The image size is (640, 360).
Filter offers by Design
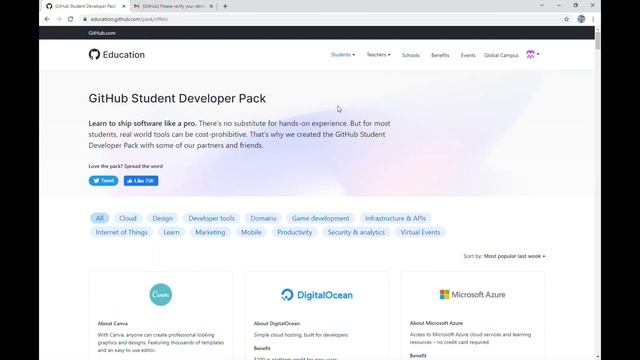(x=162, y=218)
